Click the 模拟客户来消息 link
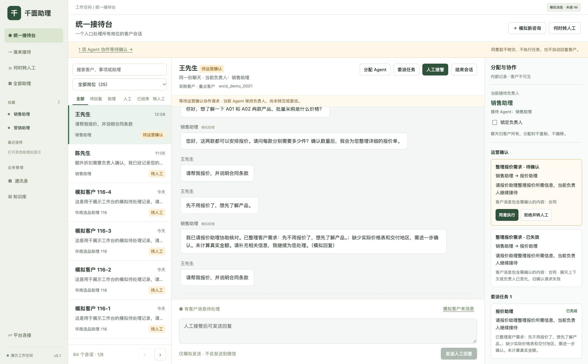The image size is (588, 364). pyautogui.click(x=458, y=309)
